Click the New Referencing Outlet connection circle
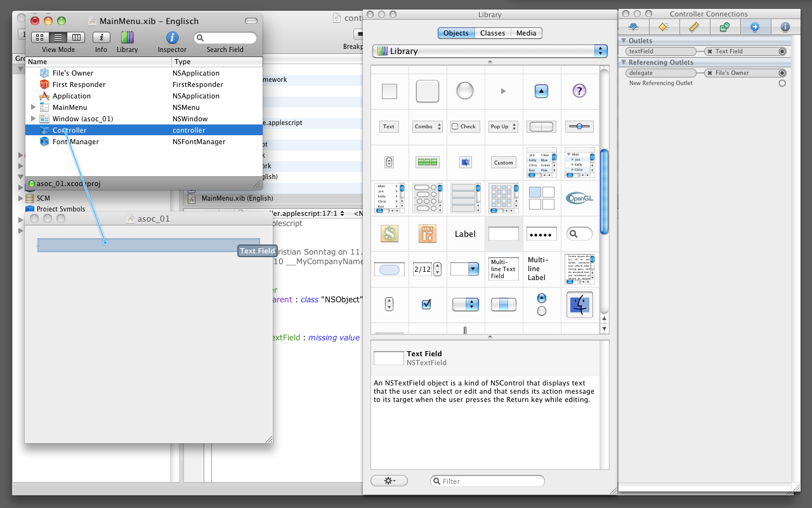This screenshot has width=812, height=508. (x=782, y=83)
